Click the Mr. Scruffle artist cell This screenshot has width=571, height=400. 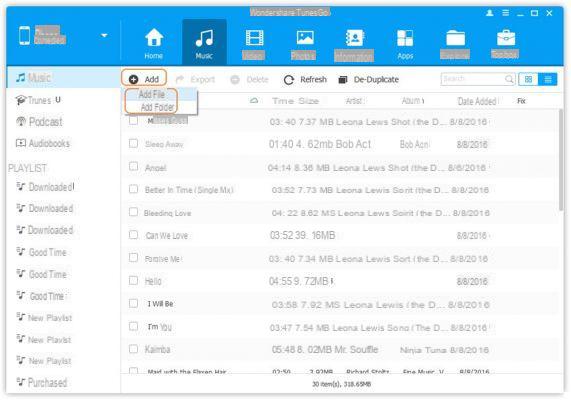356,350
